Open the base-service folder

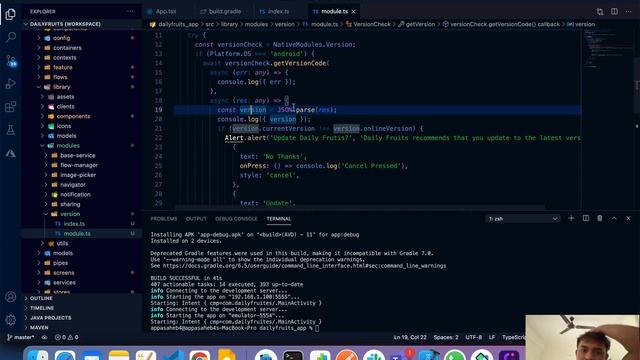78,156
